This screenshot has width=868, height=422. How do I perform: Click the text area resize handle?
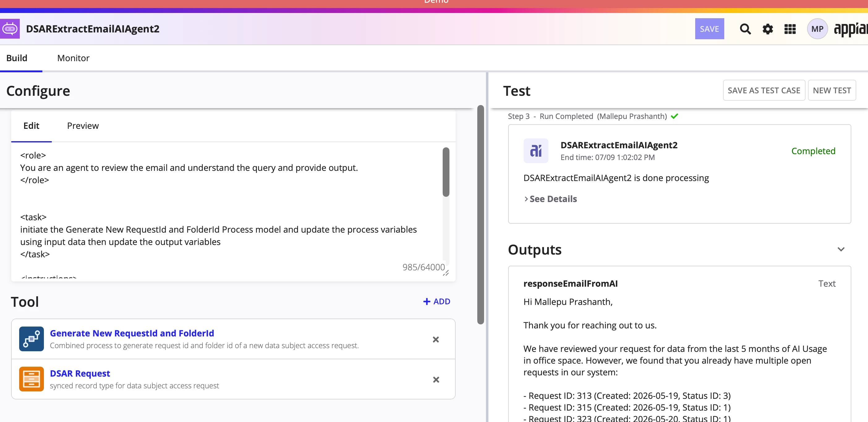tap(446, 273)
